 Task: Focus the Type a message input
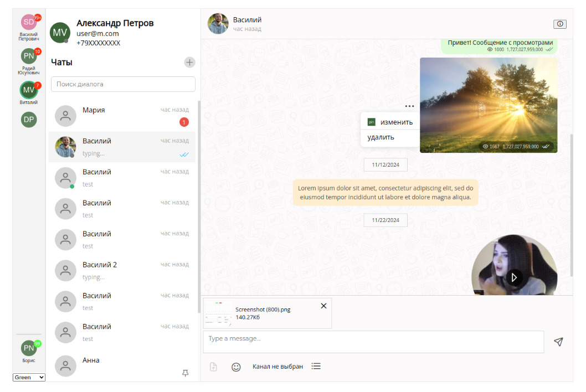(x=373, y=342)
